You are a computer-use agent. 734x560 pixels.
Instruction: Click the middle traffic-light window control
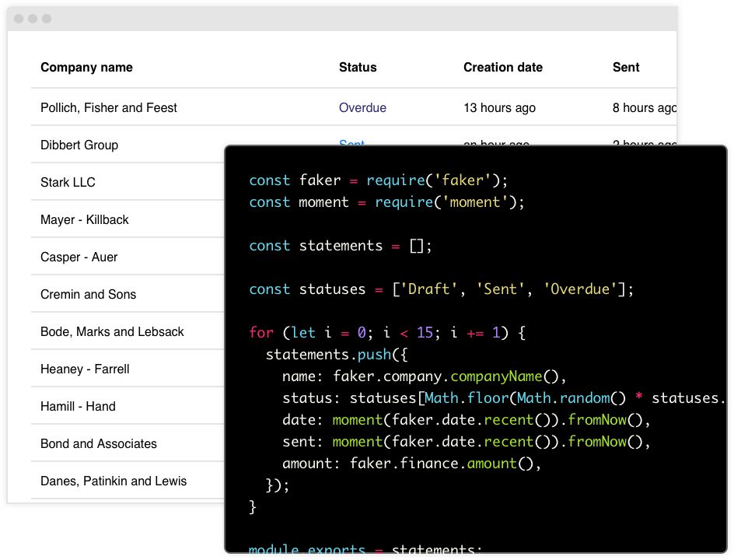click(x=32, y=18)
